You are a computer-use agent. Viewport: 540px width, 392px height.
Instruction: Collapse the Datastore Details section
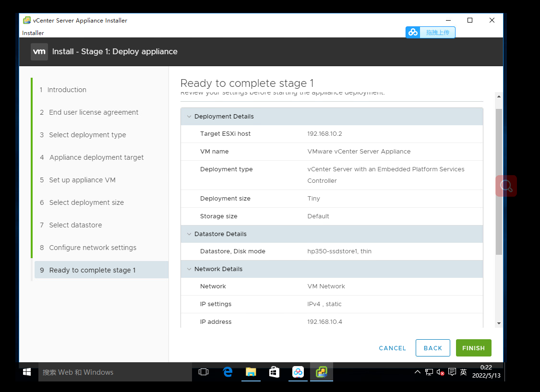click(189, 234)
